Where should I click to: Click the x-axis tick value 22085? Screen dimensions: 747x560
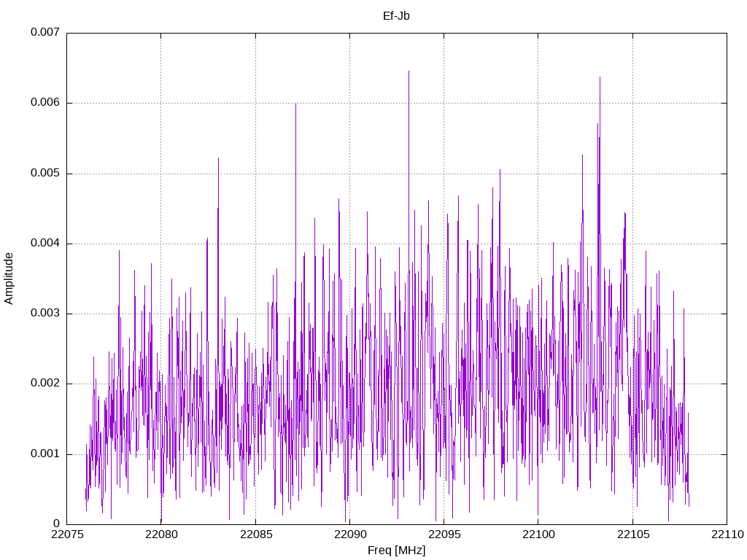tap(256, 534)
